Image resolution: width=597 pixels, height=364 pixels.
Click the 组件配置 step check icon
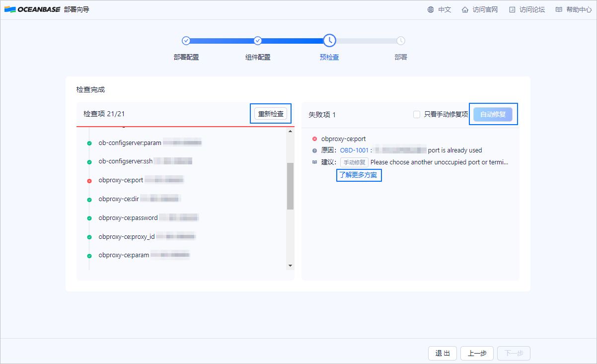tap(258, 41)
